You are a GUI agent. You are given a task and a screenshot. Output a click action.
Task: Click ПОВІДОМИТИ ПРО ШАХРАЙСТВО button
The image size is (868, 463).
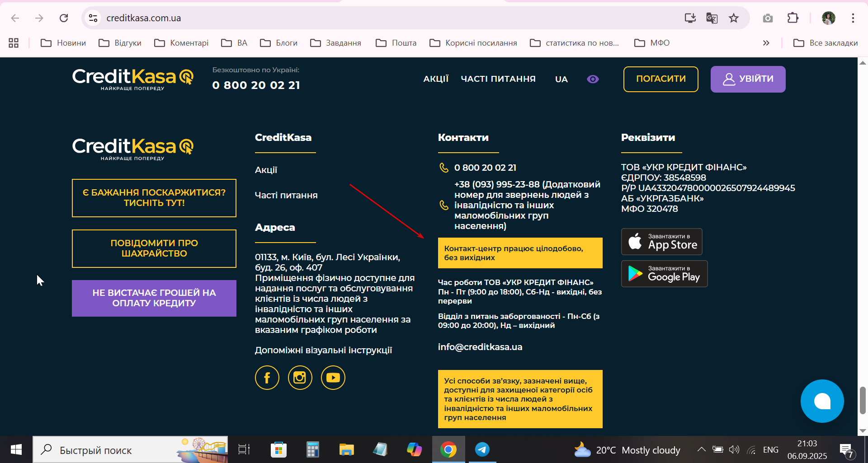[x=154, y=248]
